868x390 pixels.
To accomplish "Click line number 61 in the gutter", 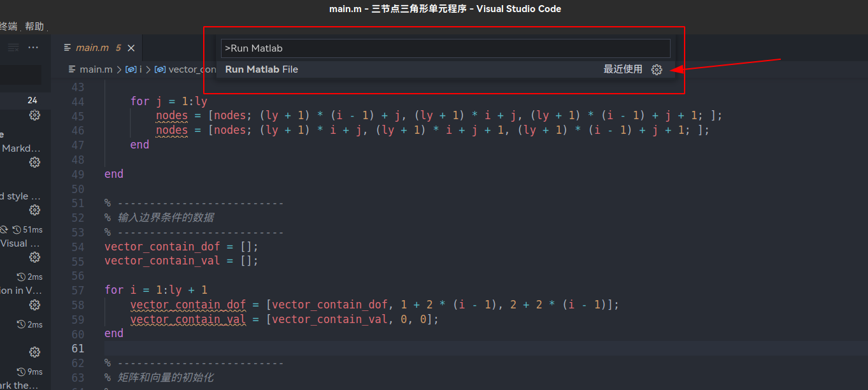I will [78, 348].
